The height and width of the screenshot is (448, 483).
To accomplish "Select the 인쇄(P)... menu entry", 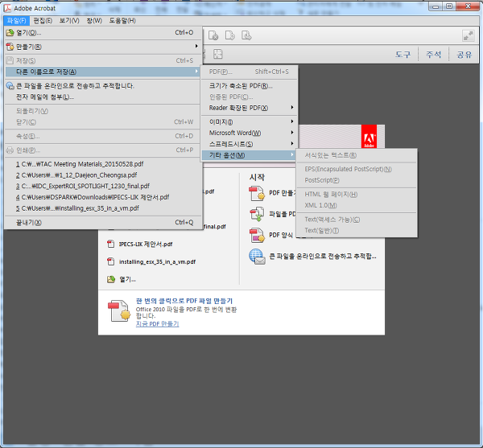I will pos(103,150).
